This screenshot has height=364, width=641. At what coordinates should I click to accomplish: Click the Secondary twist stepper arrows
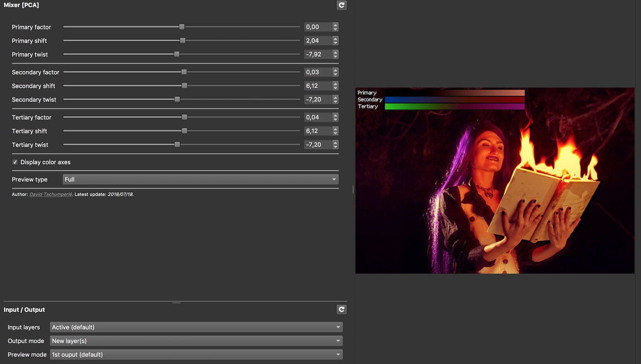[335, 100]
